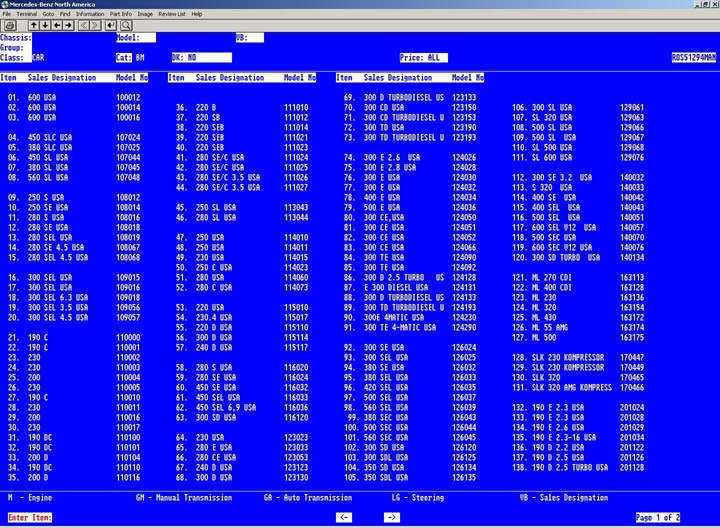Click the double-right next page toolbar icon
720x528 pixels.
(x=95, y=25)
